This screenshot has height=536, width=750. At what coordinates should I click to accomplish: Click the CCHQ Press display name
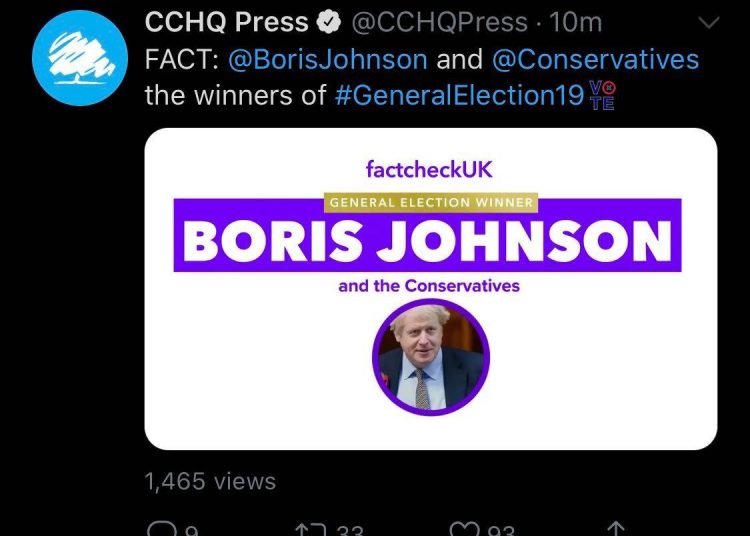(227, 22)
